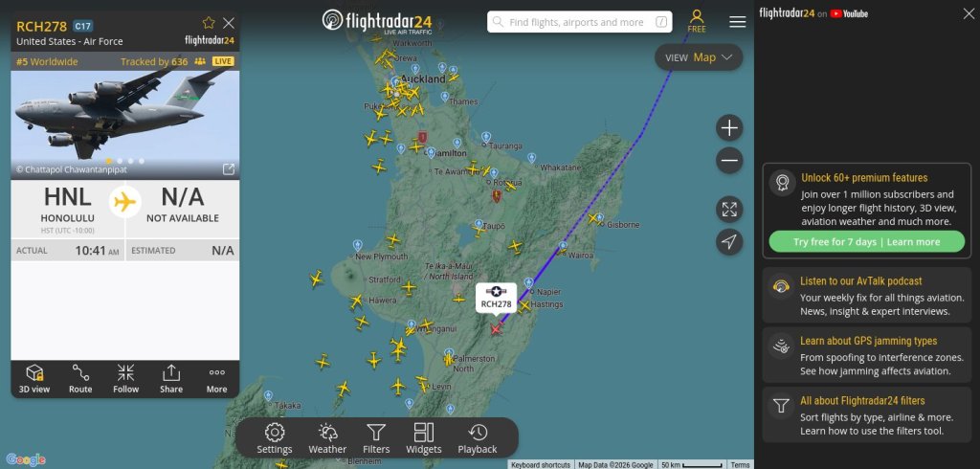
Task: Add RCH278 to favorites star
Action: tap(209, 23)
